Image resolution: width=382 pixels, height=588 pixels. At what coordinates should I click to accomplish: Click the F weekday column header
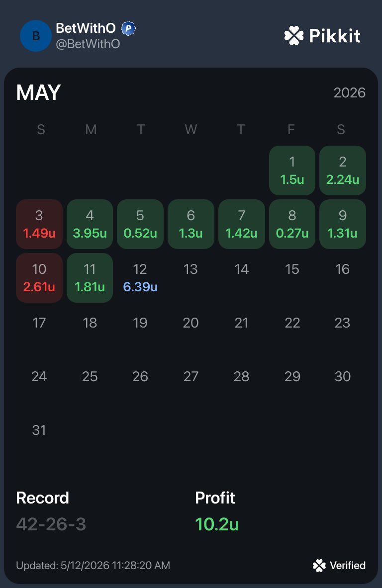pos(291,129)
